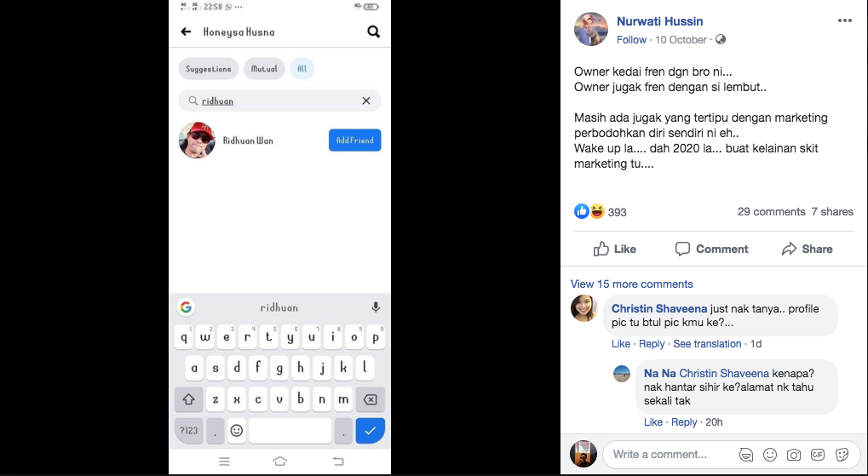Open the three-dot post options menu
868x476 pixels.
point(845,21)
